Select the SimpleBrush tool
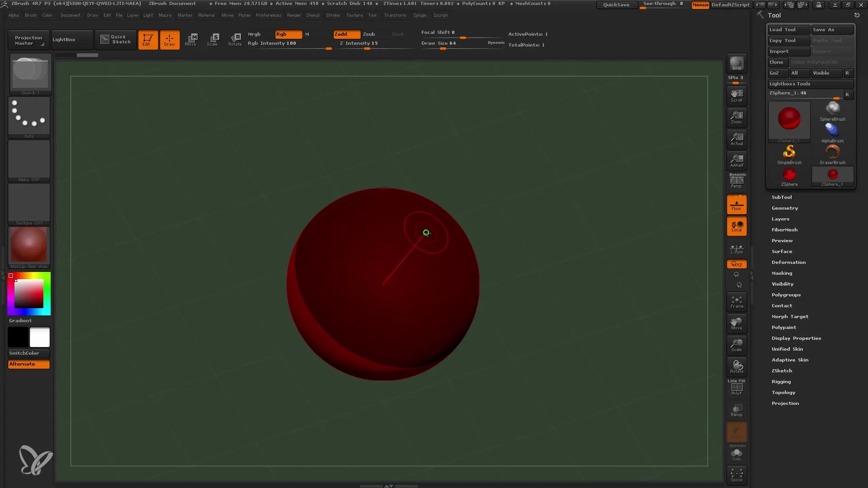Screen dimensions: 868x488 789,153
